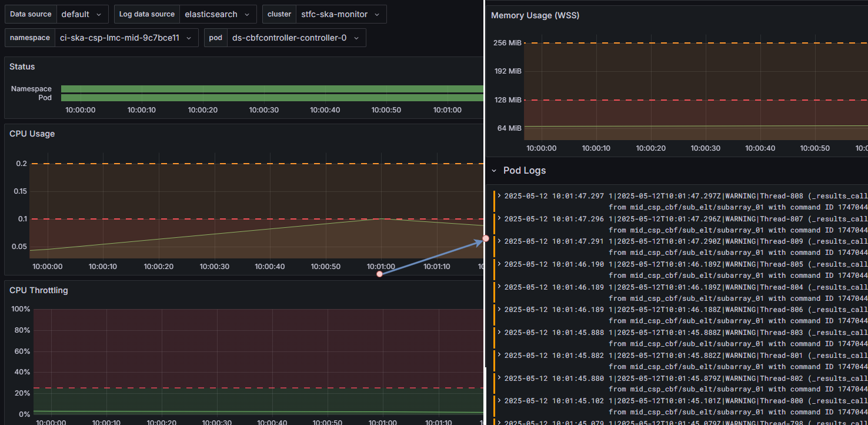The height and width of the screenshot is (425, 868).
Task: Click the Pod label in Status panel
Action: click(45, 98)
